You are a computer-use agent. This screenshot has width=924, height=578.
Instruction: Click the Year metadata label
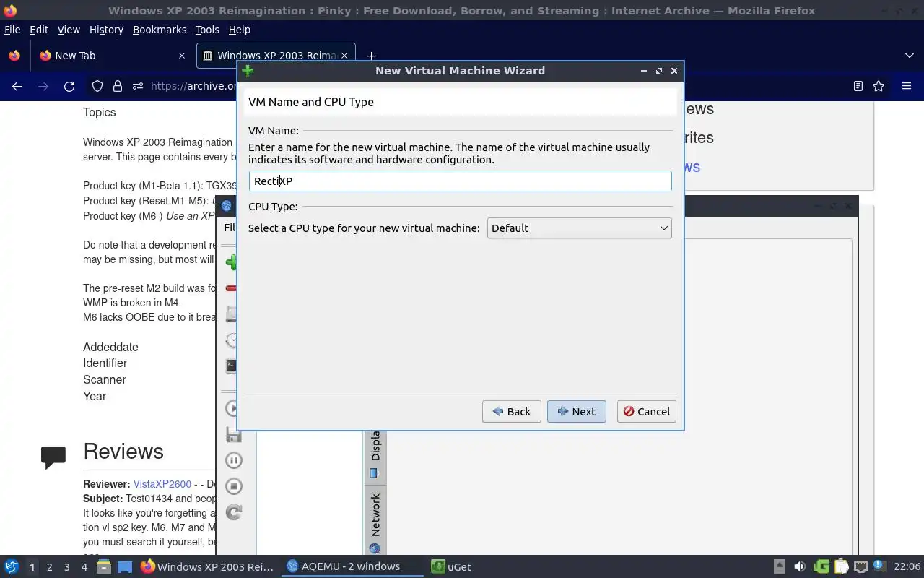[95, 397]
